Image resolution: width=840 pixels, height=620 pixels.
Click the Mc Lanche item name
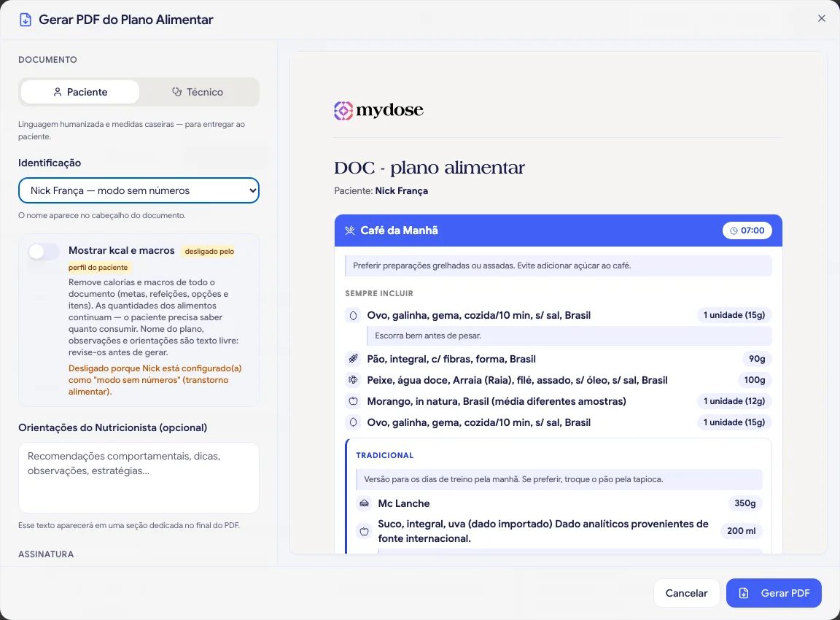tap(404, 504)
